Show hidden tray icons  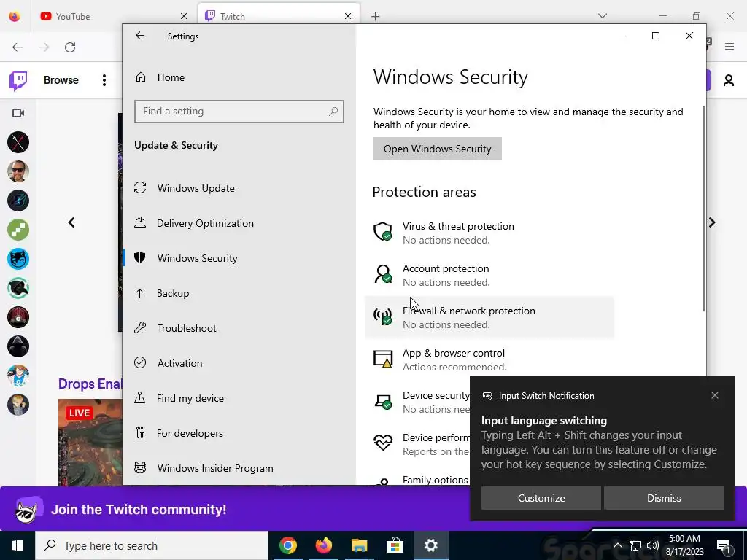click(x=617, y=545)
